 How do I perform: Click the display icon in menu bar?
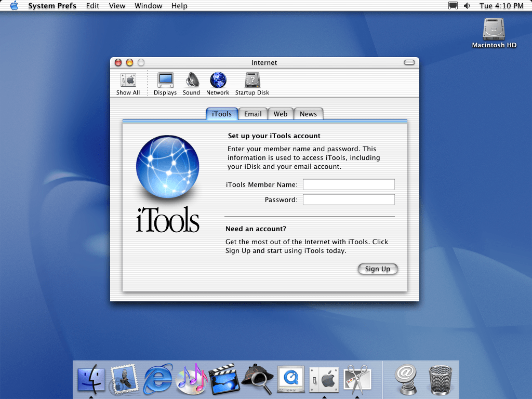[453, 6]
